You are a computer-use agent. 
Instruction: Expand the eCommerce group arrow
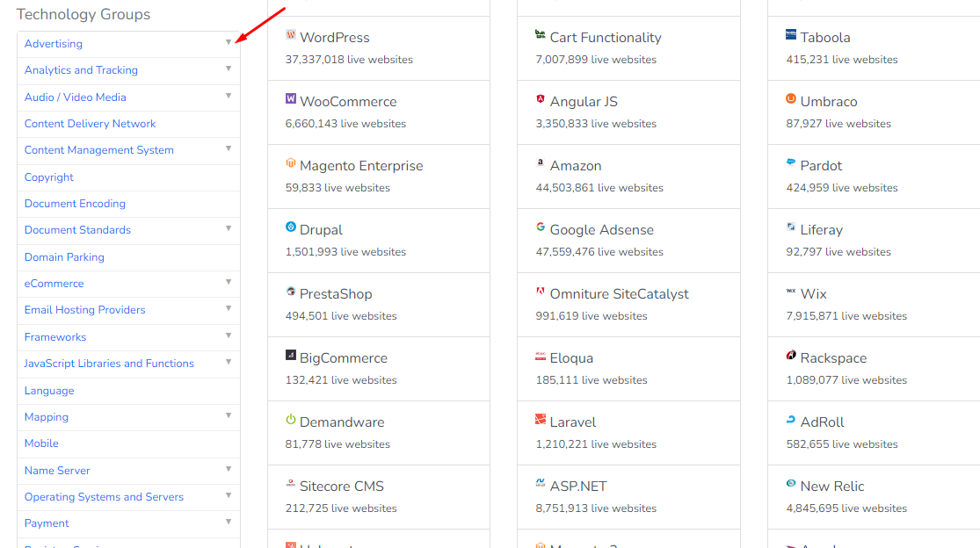(229, 282)
